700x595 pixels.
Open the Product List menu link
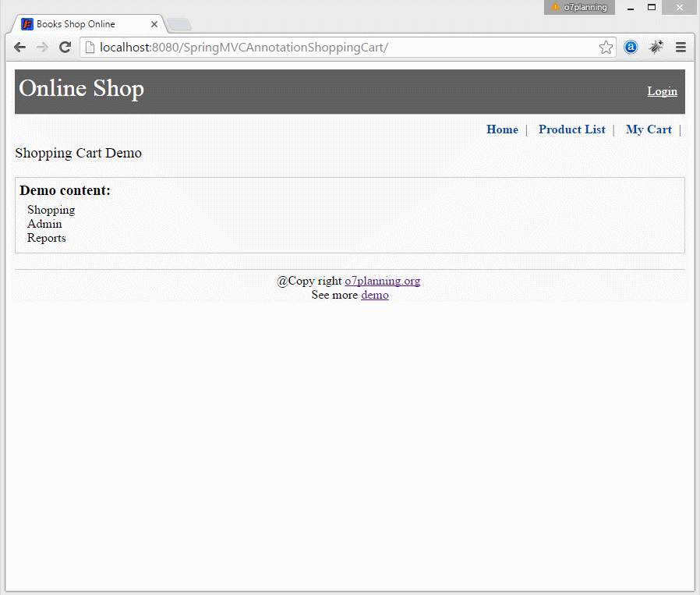[572, 129]
